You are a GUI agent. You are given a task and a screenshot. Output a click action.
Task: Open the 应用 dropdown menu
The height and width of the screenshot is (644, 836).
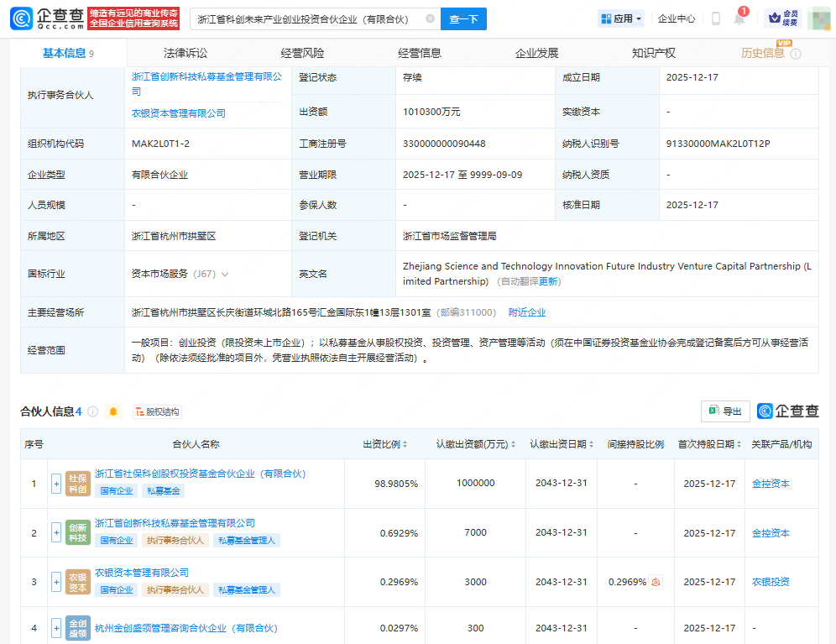point(621,18)
